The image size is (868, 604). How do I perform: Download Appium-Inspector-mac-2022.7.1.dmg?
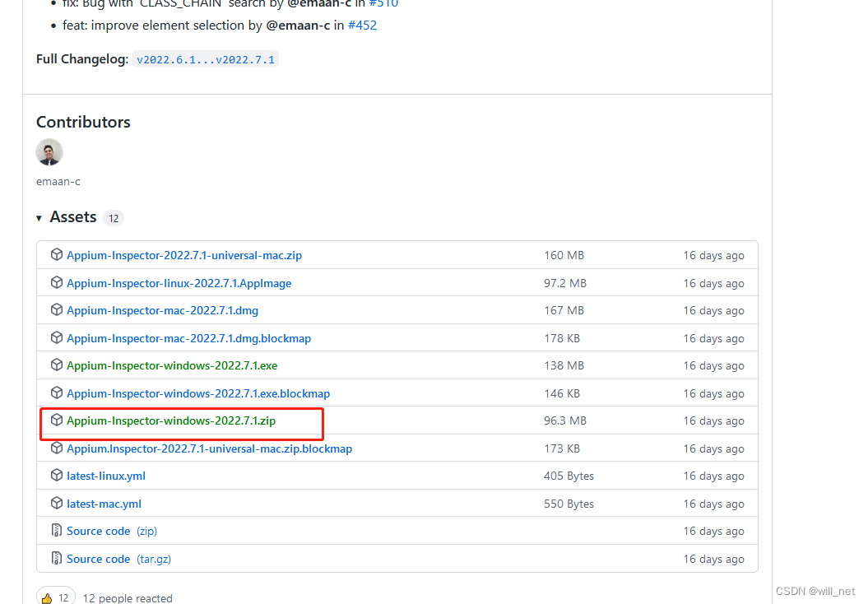pos(162,310)
